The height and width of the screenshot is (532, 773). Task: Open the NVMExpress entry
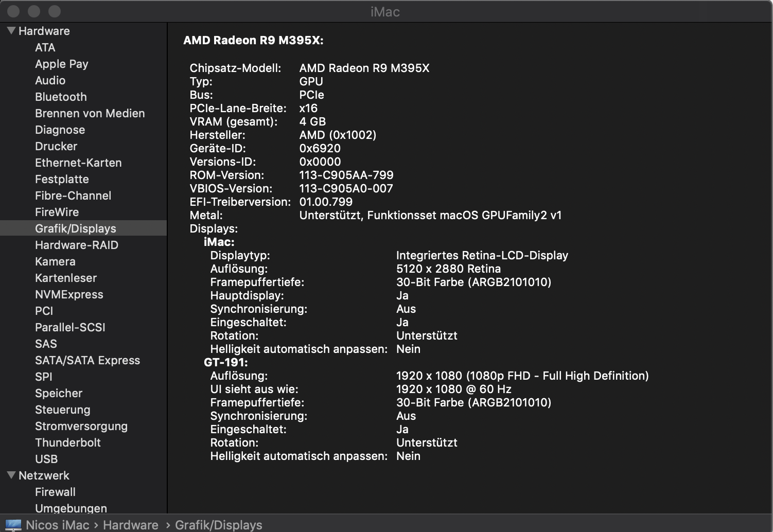69,294
